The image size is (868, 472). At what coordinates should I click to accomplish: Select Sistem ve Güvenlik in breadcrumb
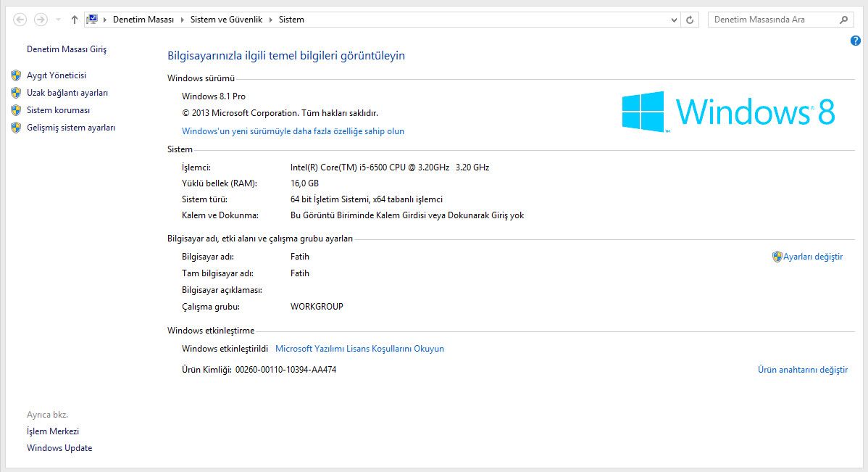pos(226,20)
